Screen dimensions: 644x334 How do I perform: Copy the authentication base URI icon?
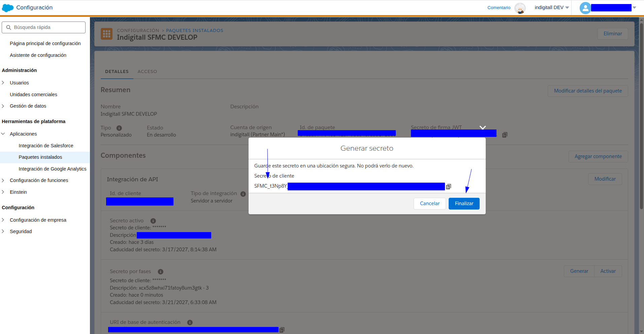coord(282,330)
